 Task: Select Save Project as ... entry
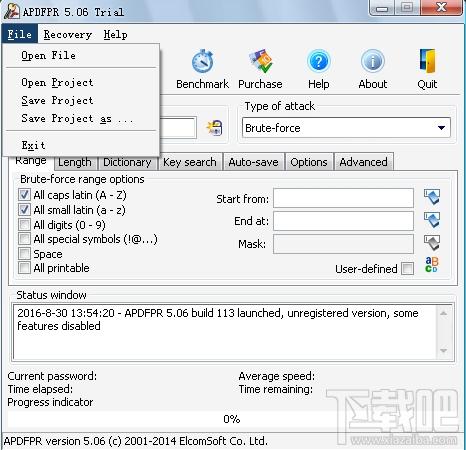pyautogui.click(x=81, y=118)
